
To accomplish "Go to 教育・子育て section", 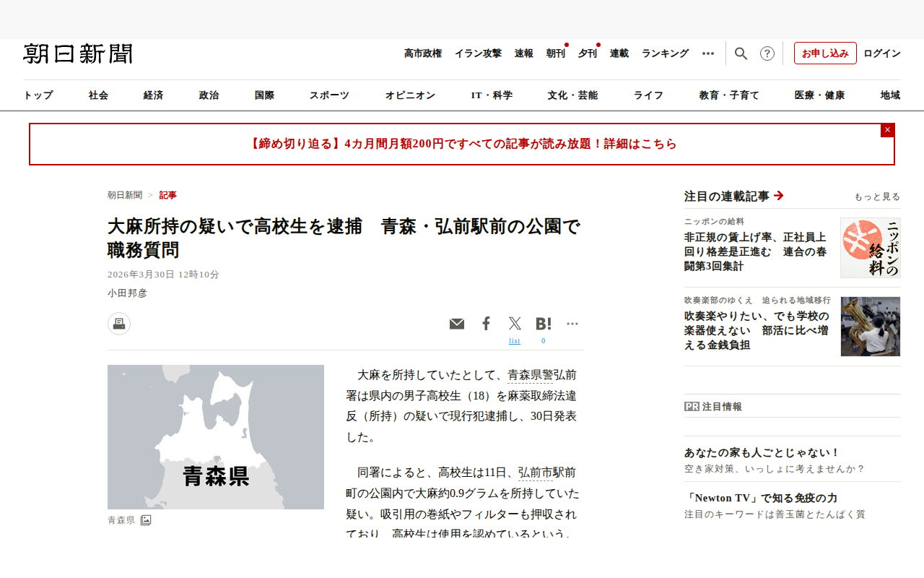I will (729, 95).
